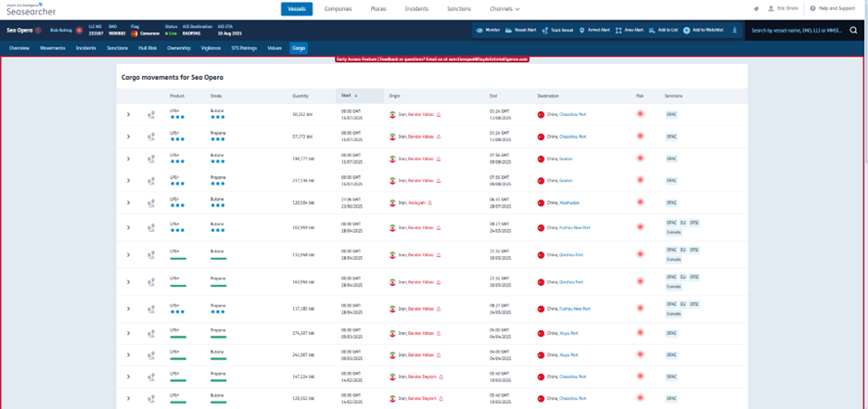Click the Add to List icon
The height and width of the screenshot is (409, 868).
pyautogui.click(x=653, y=30)
